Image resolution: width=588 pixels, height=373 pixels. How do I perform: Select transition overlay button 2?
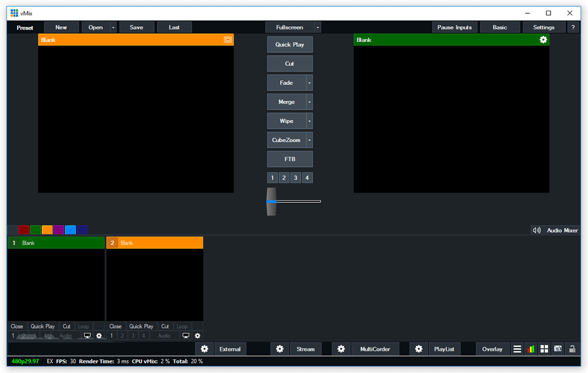tap(284, 178)
